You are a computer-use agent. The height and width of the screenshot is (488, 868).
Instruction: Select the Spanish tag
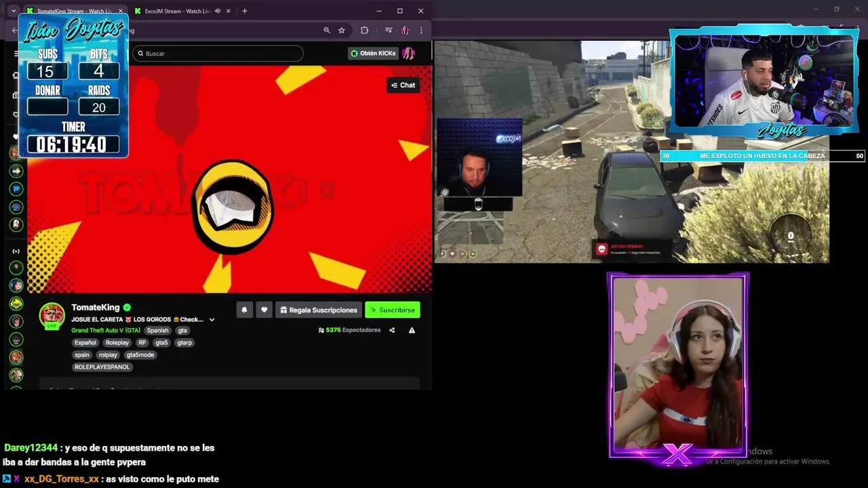[157, 331]
